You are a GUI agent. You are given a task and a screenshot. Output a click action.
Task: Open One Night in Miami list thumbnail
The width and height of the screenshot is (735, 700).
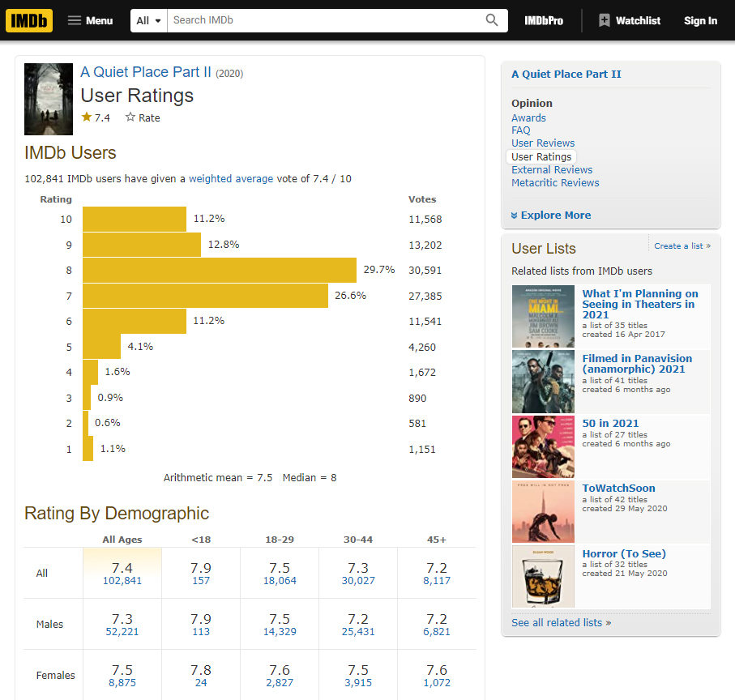tap(543, 316)
